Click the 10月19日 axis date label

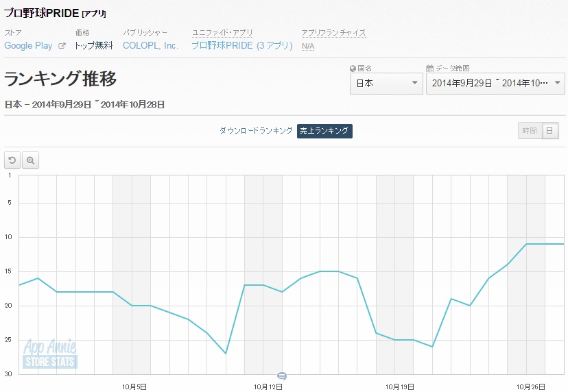point(399,387)
